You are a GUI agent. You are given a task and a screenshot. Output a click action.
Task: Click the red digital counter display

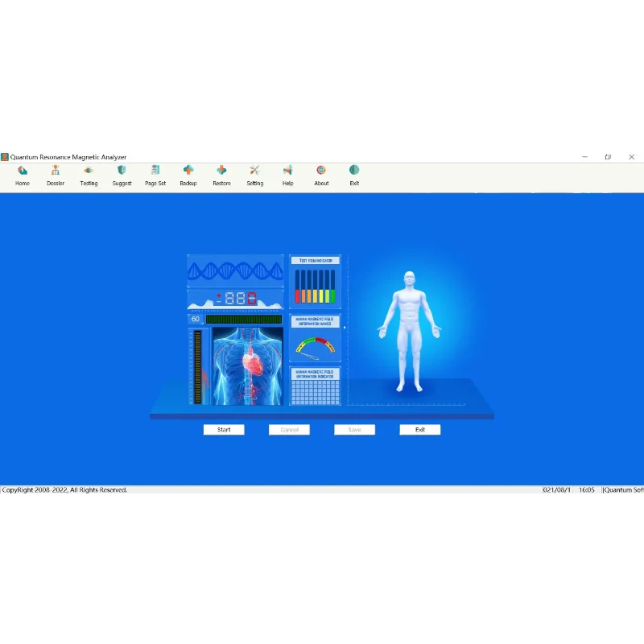click(235, 299)
